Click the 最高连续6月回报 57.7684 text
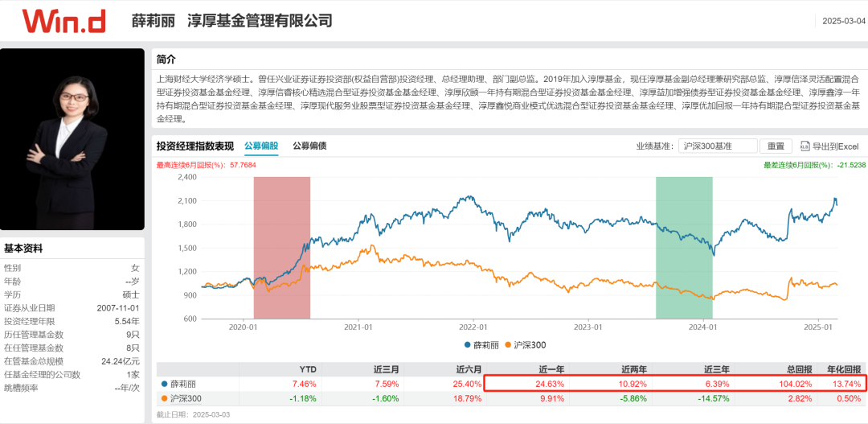The image size is (868, 424). coord(207,165)
